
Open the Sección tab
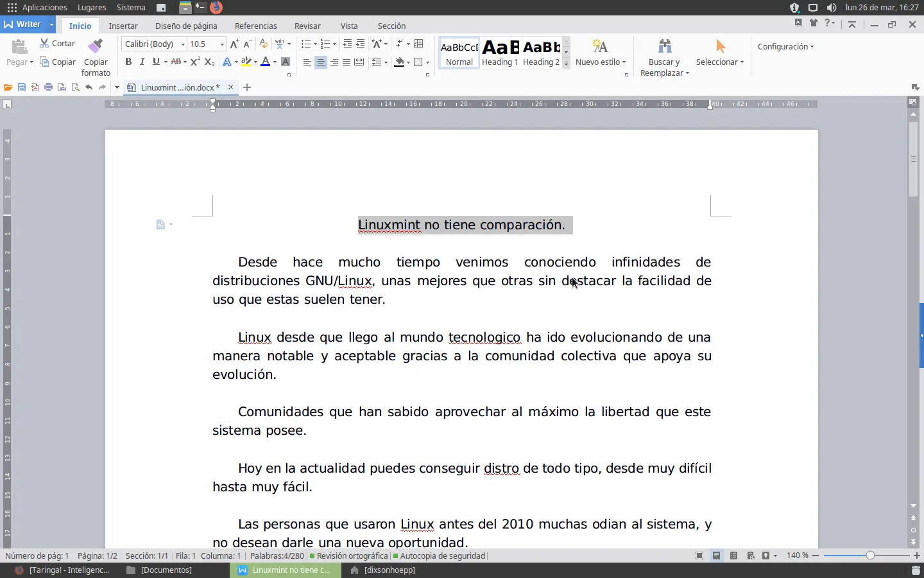tap(391, 26)
